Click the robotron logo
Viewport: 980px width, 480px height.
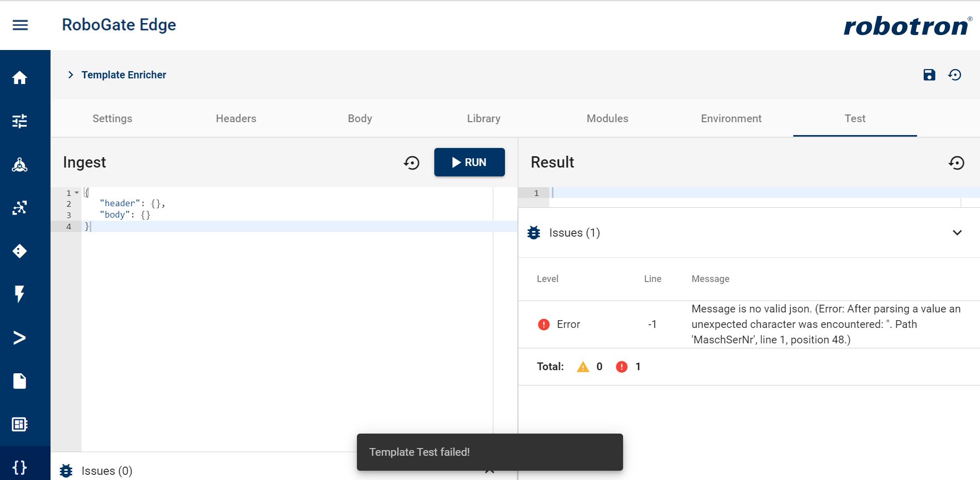coord(908,26)
